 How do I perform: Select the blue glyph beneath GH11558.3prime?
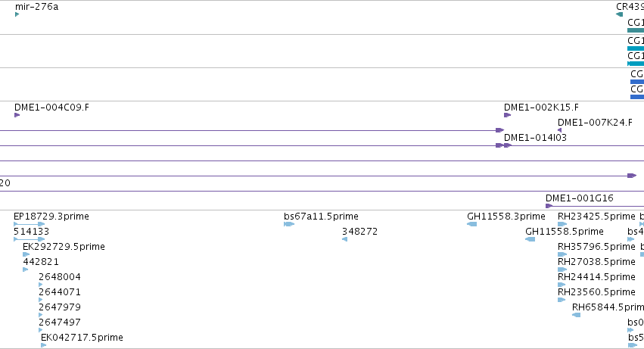tap(472, 224)
